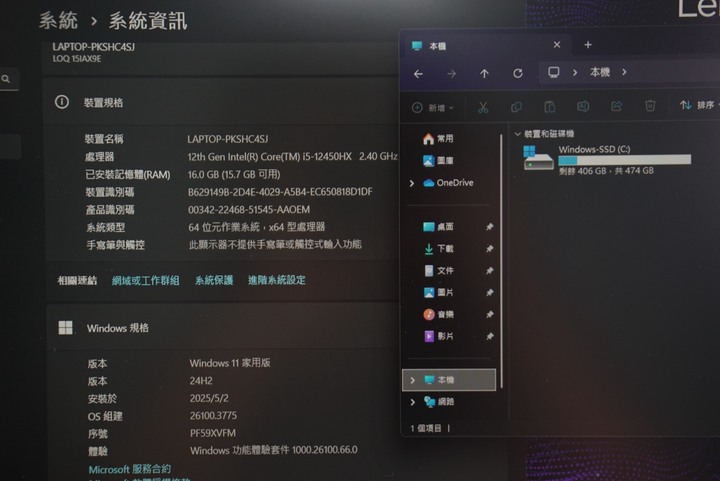Click the search icon in Settings
The image size is (720, 481).
pyautogui.click(x=6, y=79)
